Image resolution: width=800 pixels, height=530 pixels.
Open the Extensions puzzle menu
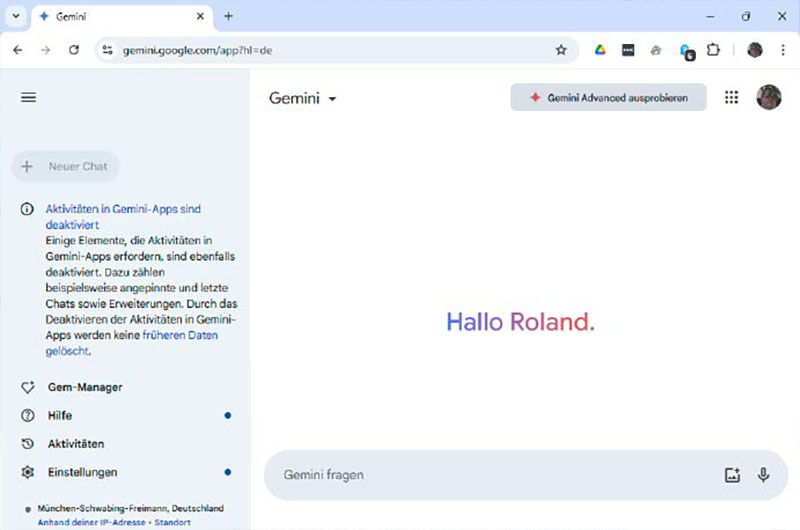(x=713, y=50)
